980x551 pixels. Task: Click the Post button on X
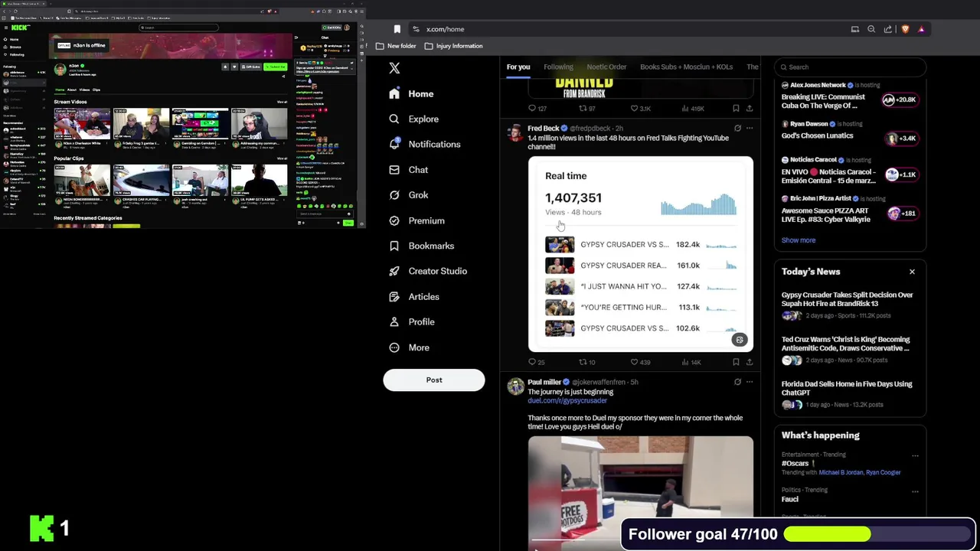tap(434, 380)
